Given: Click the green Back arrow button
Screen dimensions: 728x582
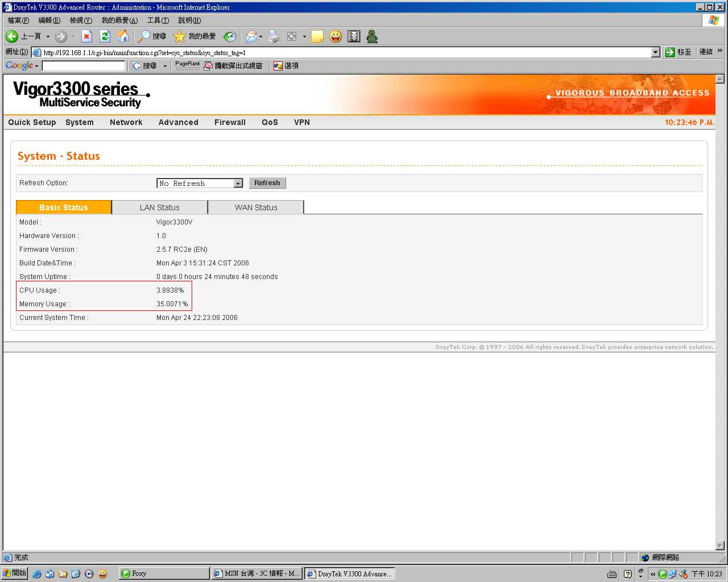Looking at the screenshot, I should point(12,36).
